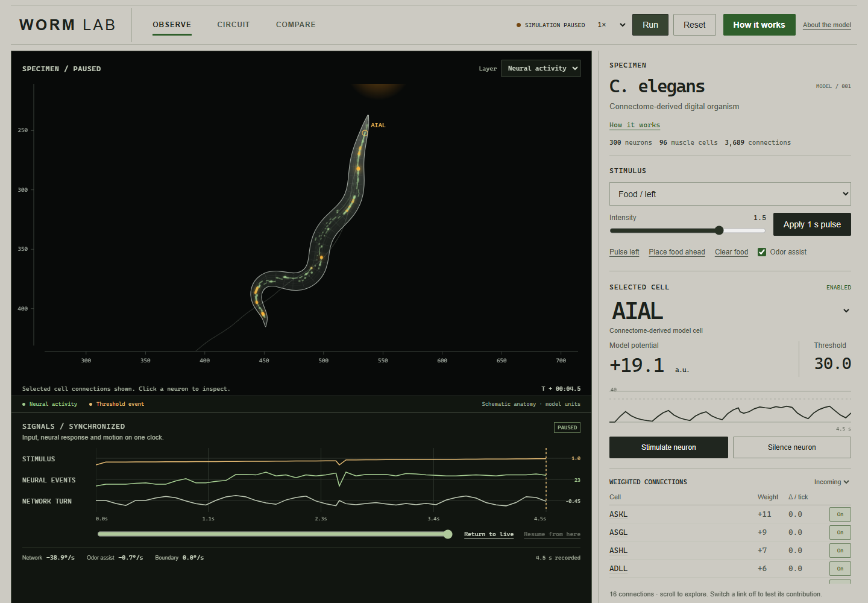The width and height of the screenshot is (868, 603).
Task: Open the ASKL connection cell
Action: tap(618, 514)
